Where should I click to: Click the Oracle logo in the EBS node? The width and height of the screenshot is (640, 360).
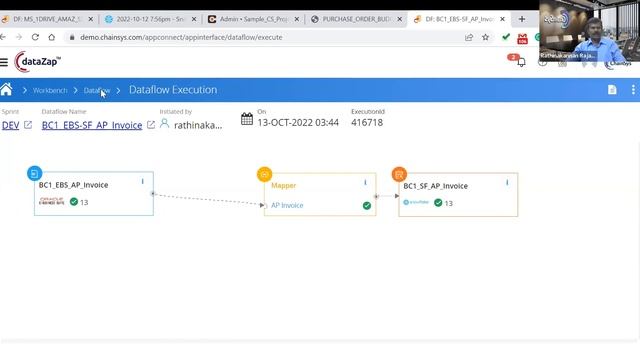(52, 201)
